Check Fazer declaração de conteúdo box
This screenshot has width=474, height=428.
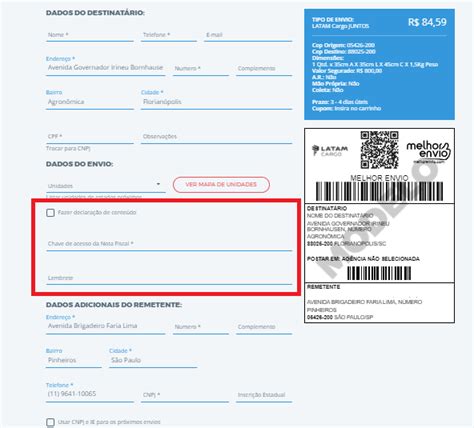pyautogui.click(x=50, y=213)
